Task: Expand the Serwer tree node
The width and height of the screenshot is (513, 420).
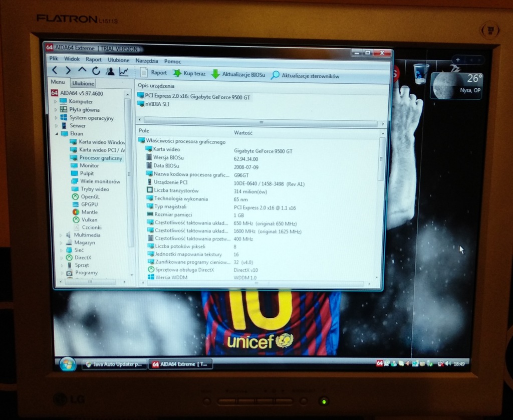Action: click(x=56, y=125)
